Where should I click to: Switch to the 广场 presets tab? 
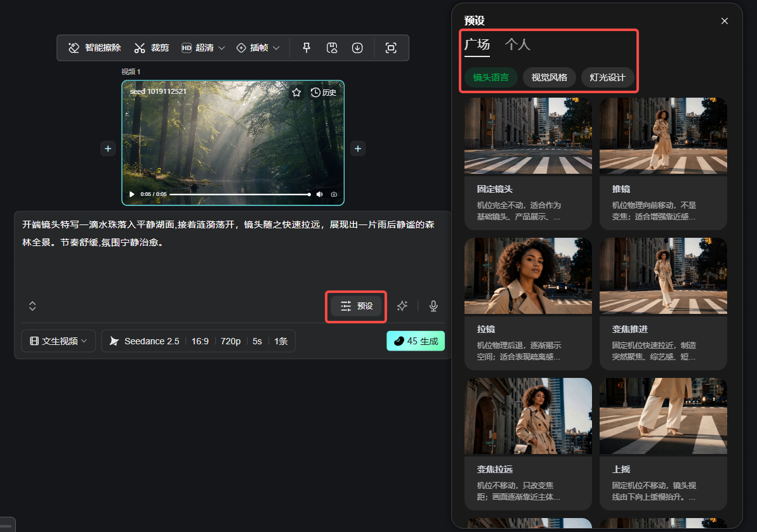477,44
